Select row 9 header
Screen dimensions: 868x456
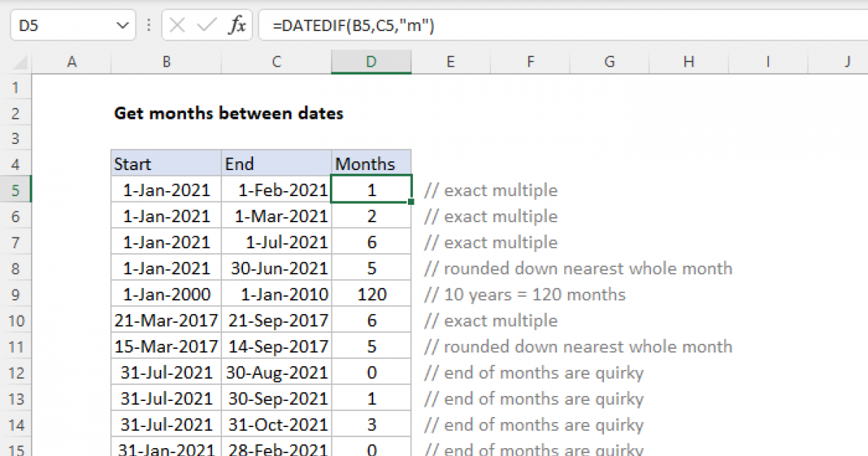[16, 295]
